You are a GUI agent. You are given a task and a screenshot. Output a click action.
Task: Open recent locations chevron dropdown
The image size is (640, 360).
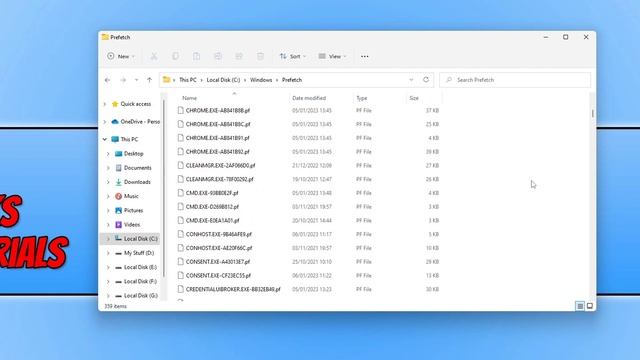136,80
